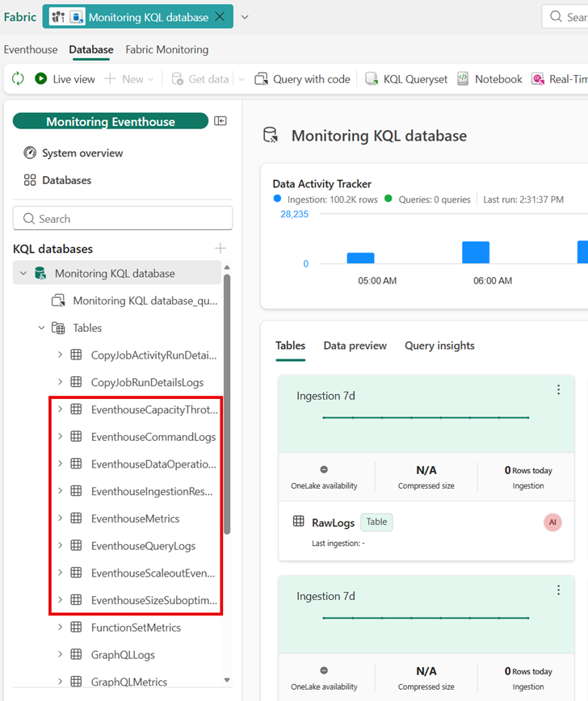Screen dimensions: 588x701
Task: Open System overview page
Action: pos(73,153)
